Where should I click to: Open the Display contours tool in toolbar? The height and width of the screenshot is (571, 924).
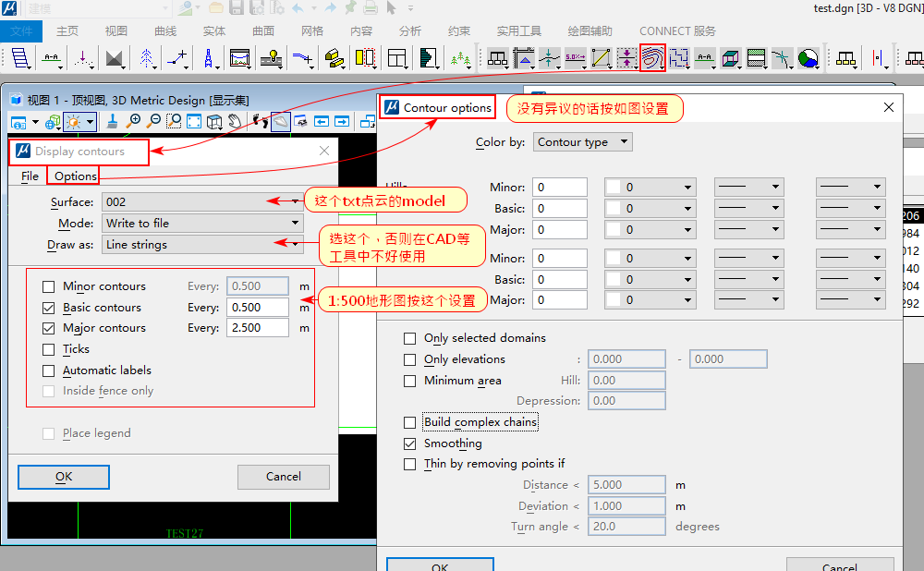652,58
